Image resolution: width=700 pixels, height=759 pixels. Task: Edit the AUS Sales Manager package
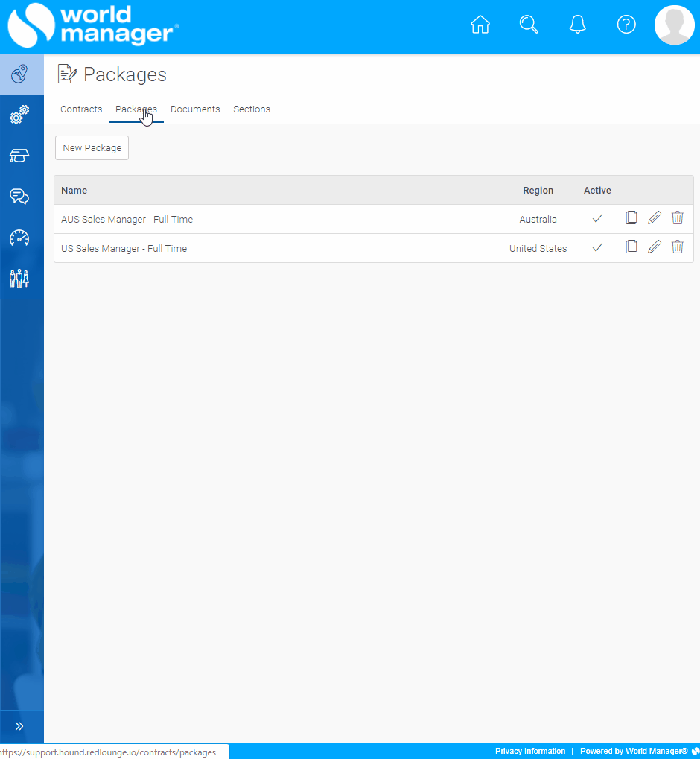click(x=655, y=217)
